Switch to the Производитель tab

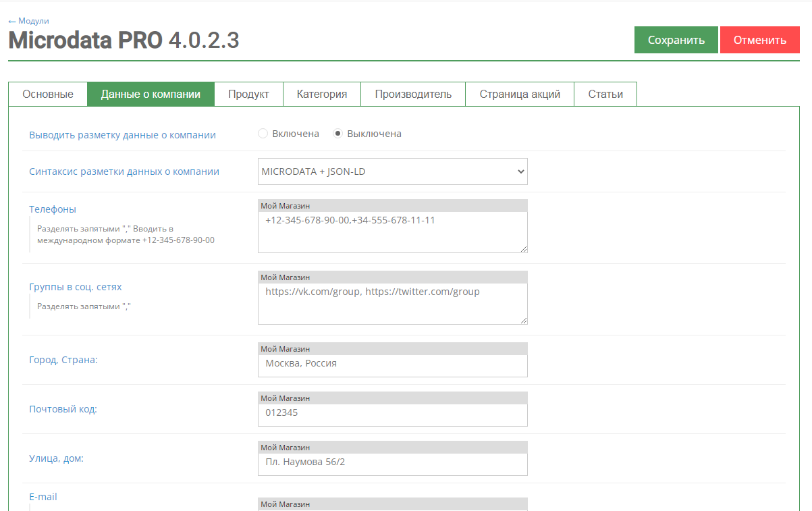pos(413,95)
